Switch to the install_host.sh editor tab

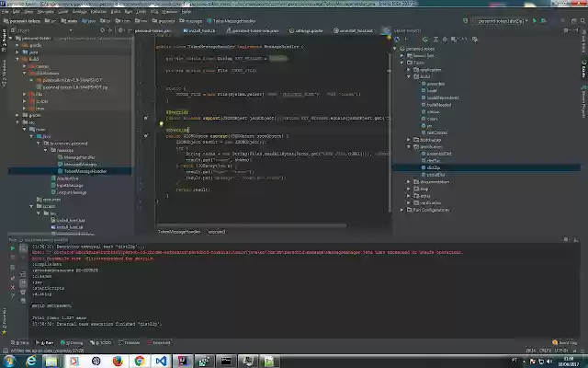[x=199, y=30]
